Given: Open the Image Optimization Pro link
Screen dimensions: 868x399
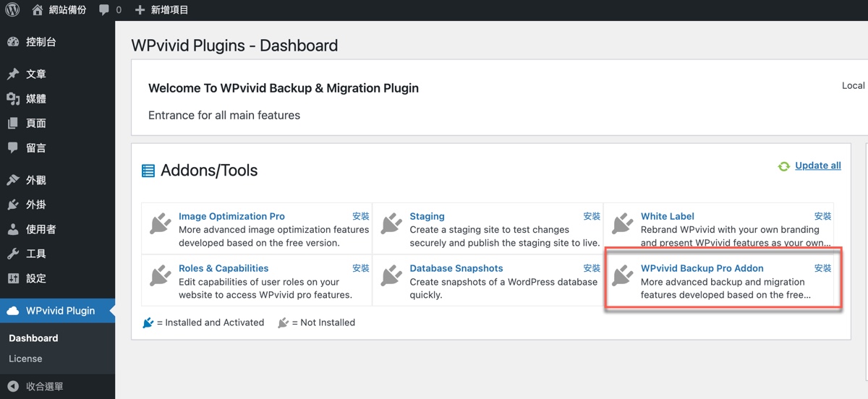Looking at the screenshot, I should point(231,216).
